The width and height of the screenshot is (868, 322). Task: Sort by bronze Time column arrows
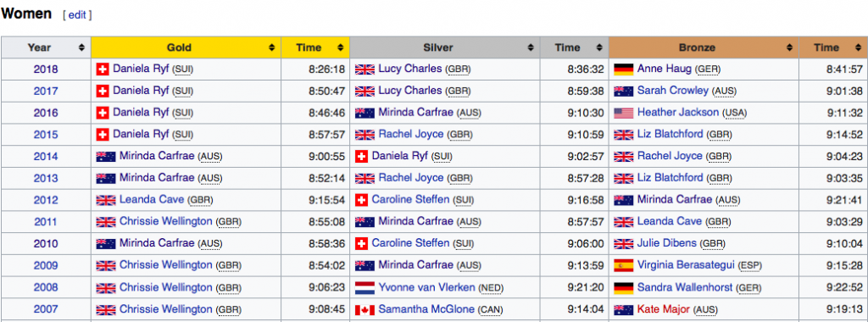pos(859,47)
